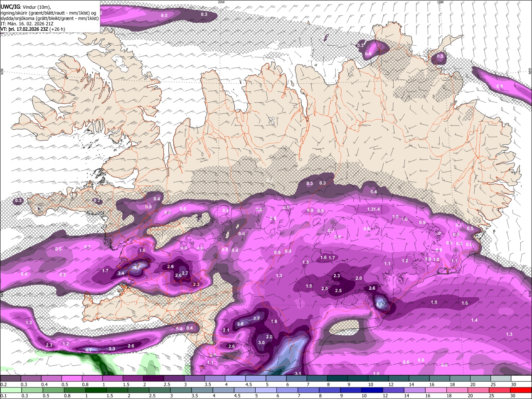Select the dusky mauve 0.2 snow swatch
This screenshot has width=532, height=399.
point(11,379)
